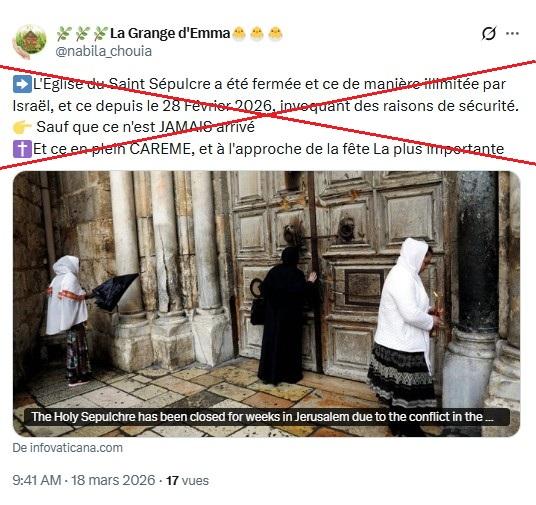
Task: Click the pointing-hand emoji before Sauf
Action: pyautogui.click(x=22, y=127)
